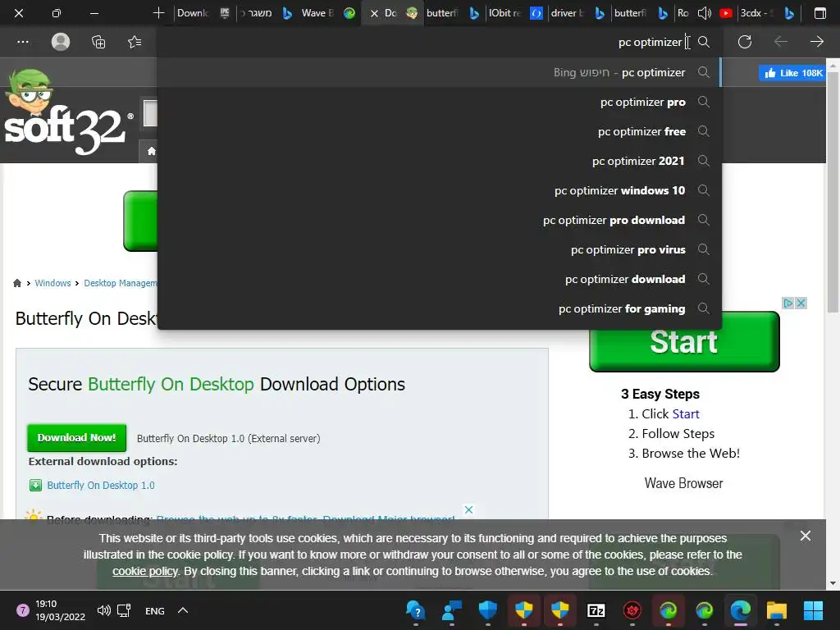Choose suggestion 'pc optimizer pro virus'
Screen dimensions: 840x630
point(440,249)
